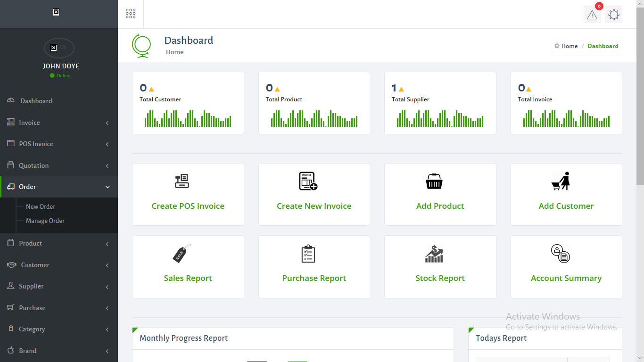
Task: Expand the Product sidebar menu
Action: [59, 243]
